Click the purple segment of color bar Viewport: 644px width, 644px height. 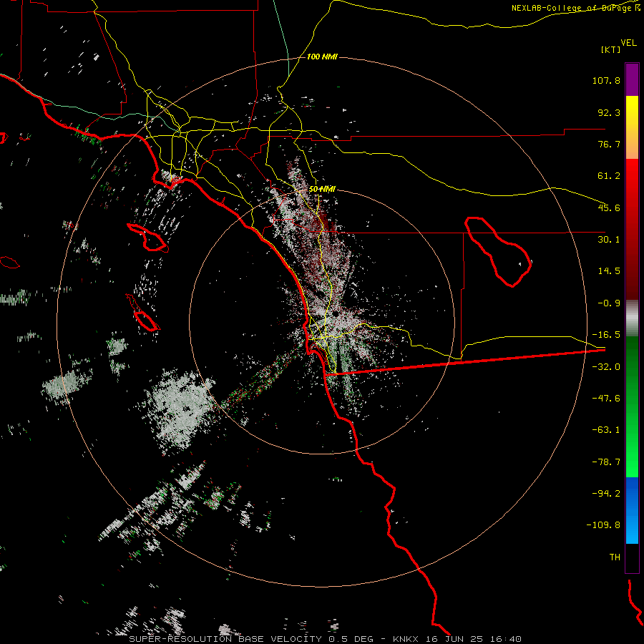pyautogui.click(x=632, y=79)
